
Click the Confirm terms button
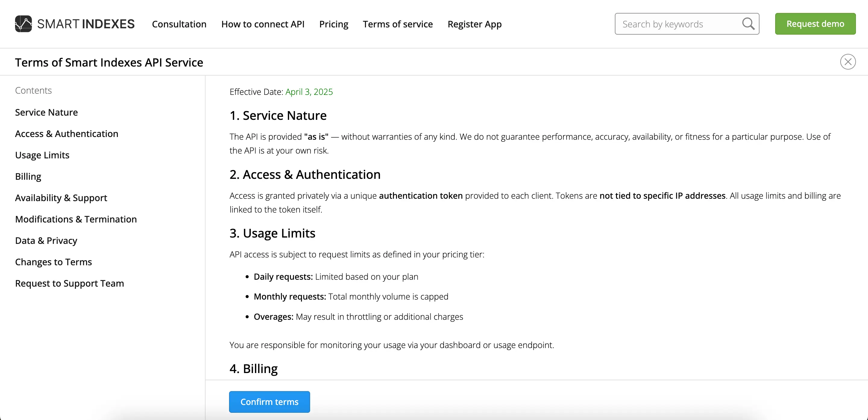[x=269, y=402]
